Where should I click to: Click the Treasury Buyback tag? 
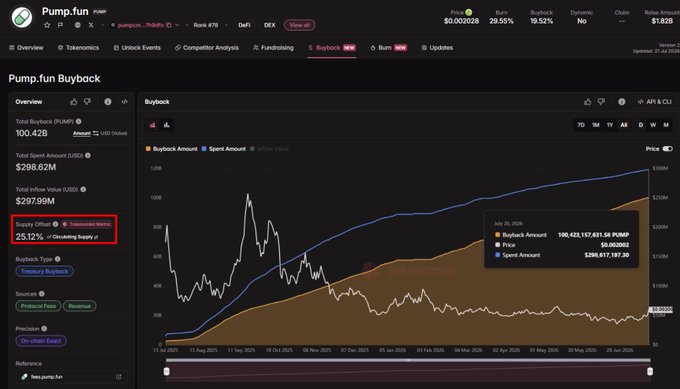tap(45, 271)
